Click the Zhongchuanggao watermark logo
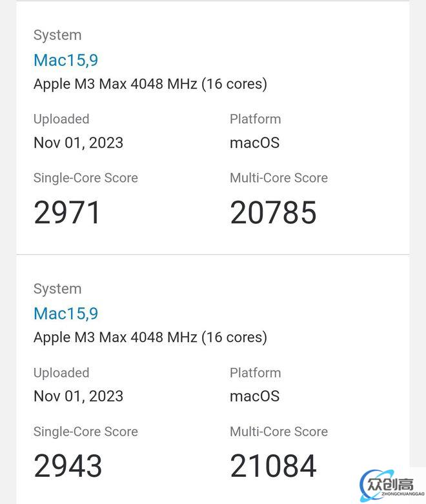This screenshot has width=426, height=504. (392, 485)
